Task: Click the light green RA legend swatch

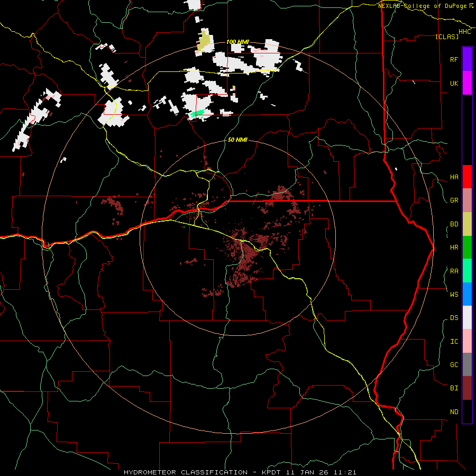Action: [467, 271]
